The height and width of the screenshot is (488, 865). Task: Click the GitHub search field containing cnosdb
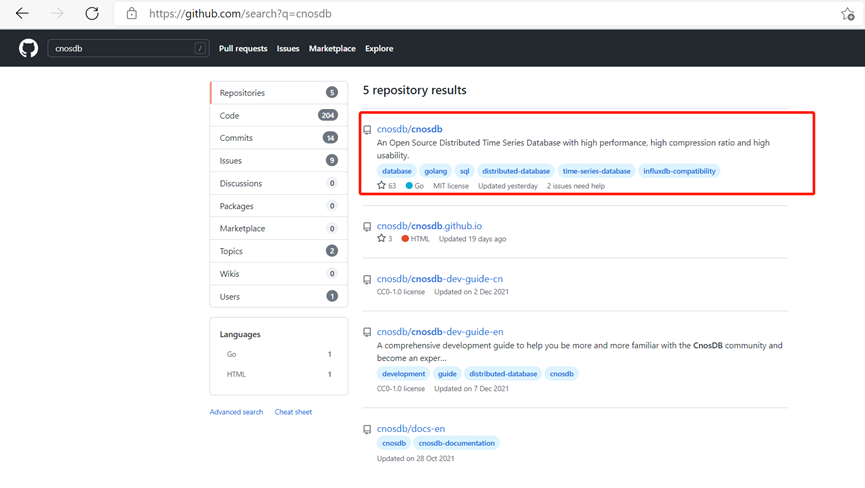pyautogui.click(x=128, y=49)
